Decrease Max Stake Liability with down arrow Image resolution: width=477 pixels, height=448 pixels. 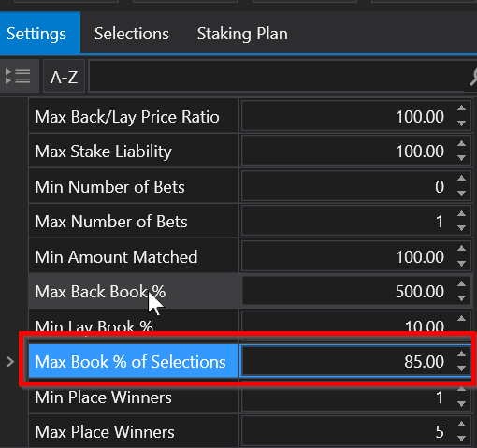(461, 158)
